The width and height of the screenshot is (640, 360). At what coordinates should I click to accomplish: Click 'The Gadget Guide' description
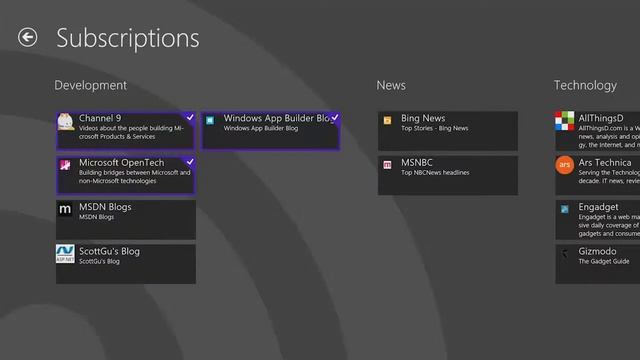(604, 261)
